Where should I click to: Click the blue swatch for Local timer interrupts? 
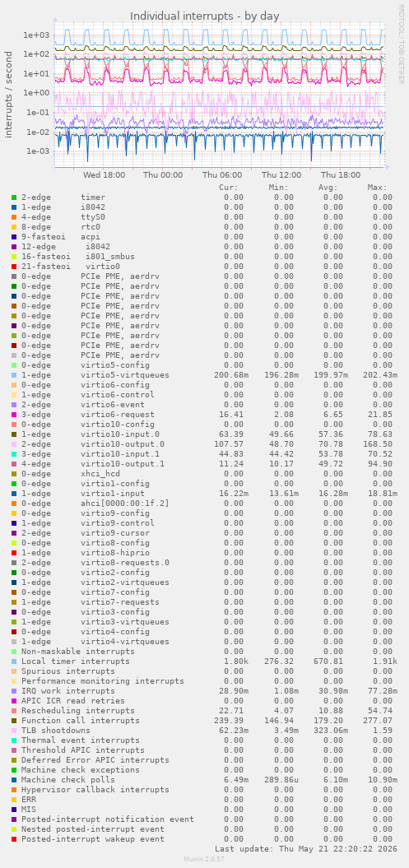click(x=14, y=661)
